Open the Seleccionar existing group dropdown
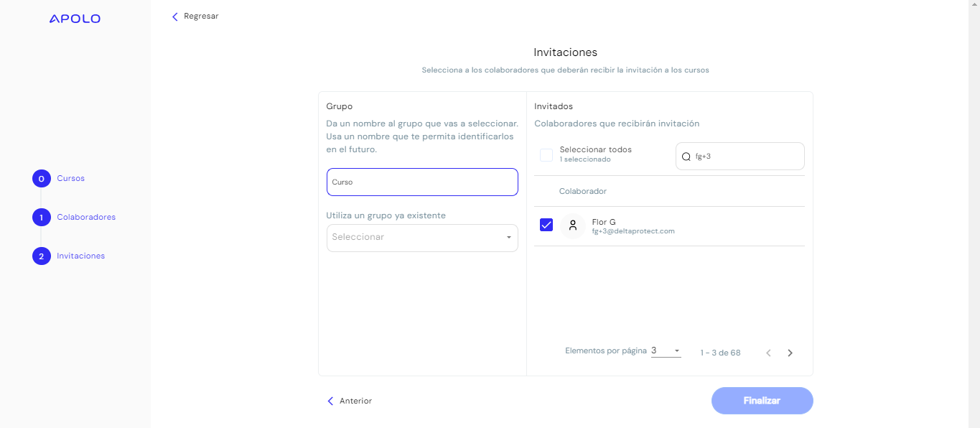The height and width of the screenshot is (428, 980). (x=422, y=238)
